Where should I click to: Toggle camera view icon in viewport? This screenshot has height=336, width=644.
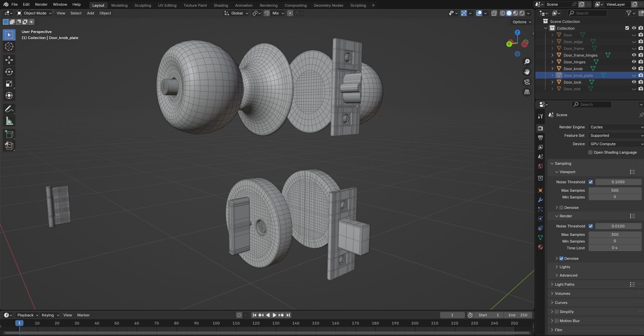(527, 82)
